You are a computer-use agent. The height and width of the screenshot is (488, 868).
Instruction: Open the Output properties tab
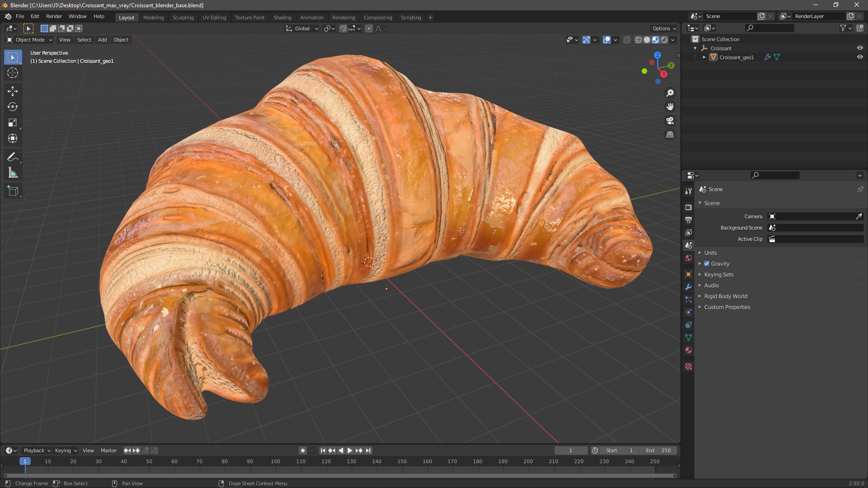pos(689,220)
